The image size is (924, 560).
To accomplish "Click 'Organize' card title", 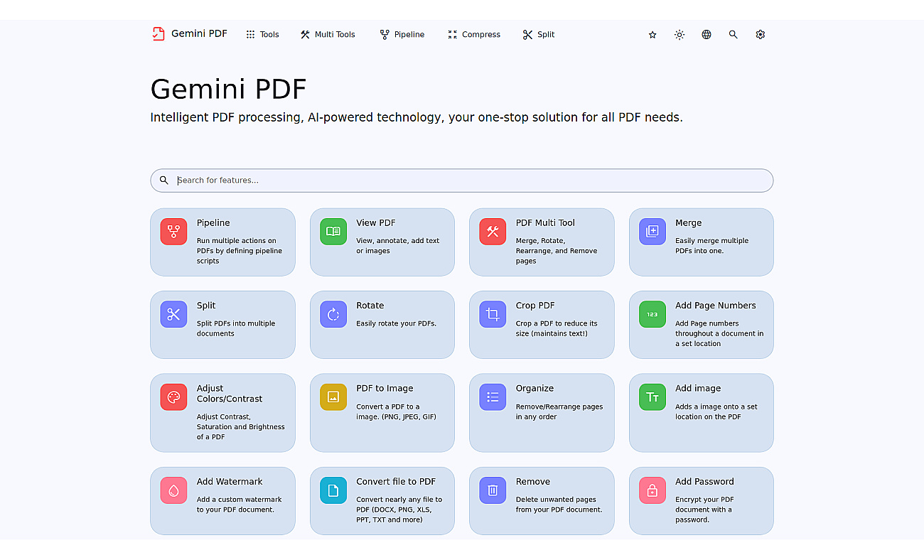I will [x=534, y=389].
